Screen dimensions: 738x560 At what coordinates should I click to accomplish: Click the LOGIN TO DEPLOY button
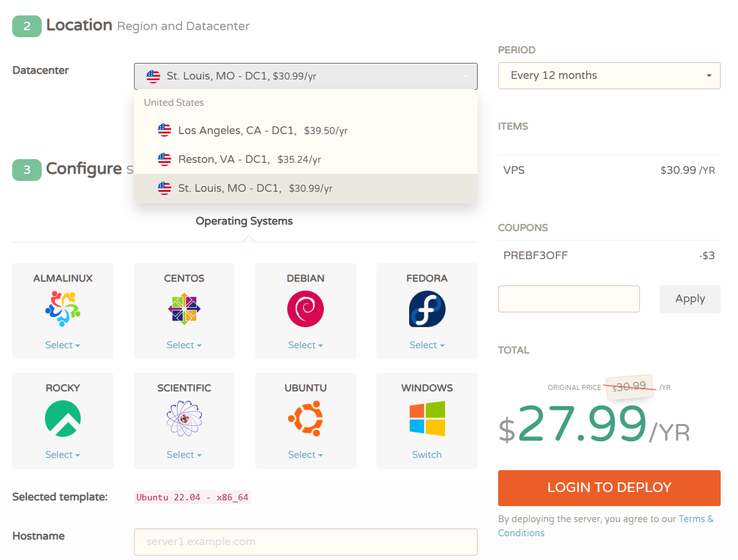(608, 488)
